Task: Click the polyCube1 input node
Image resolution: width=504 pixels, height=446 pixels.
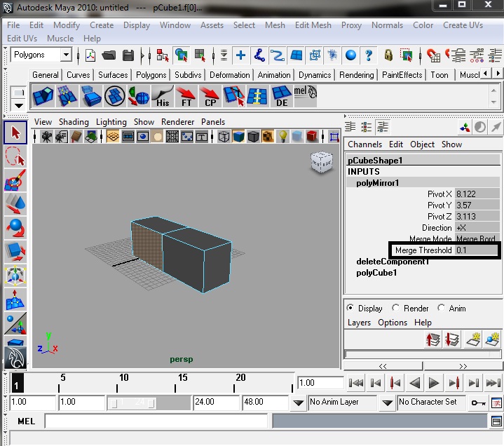Action: 377,273
